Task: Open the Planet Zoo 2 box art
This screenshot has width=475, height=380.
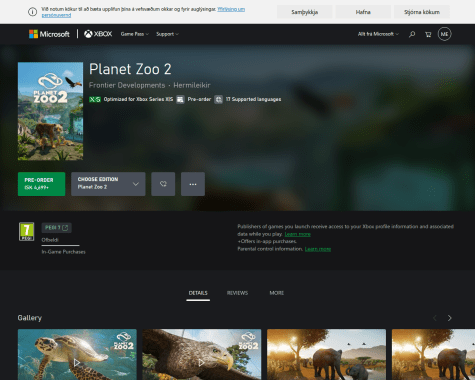Action: [x=50, y=111]
